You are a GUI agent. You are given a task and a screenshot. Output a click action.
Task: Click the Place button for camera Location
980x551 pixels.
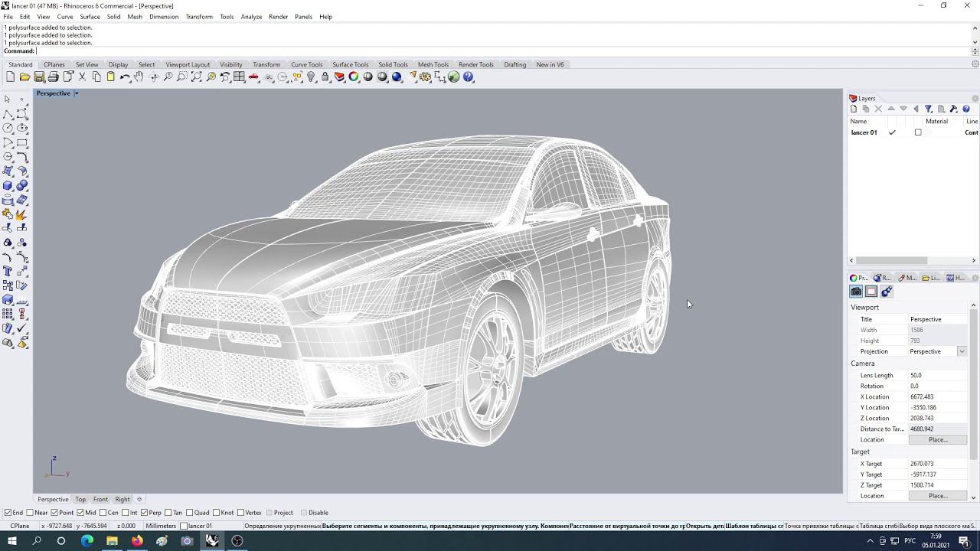pos(938,440)
